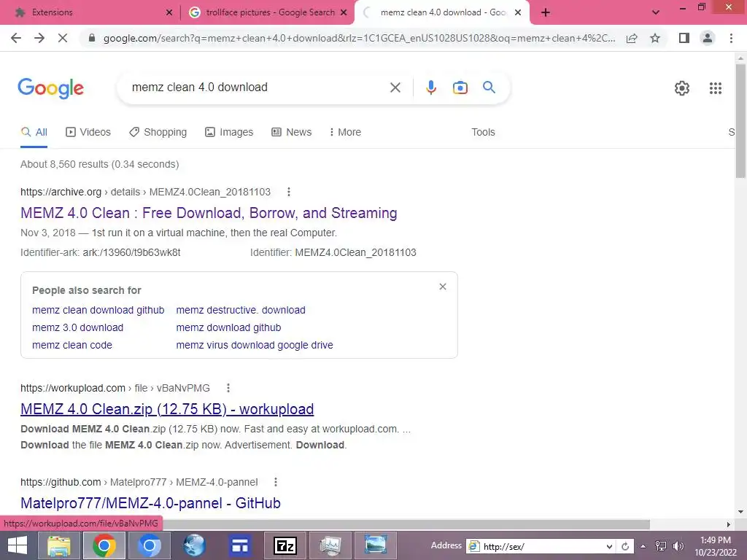This screenshot has width=747, height=560.
Task: Open the Chrome profile avatar icon
Action: pos(708,38)
